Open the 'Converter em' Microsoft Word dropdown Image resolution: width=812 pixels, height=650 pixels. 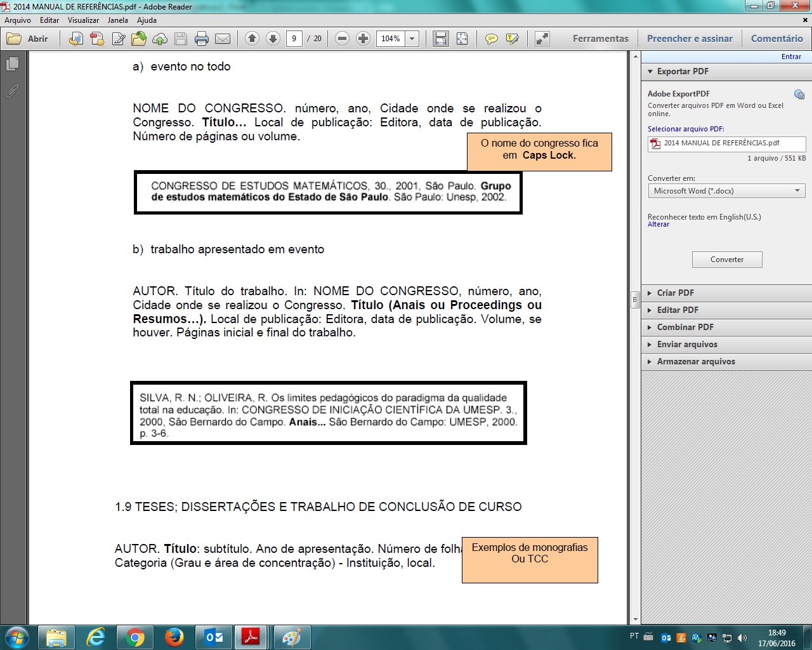(726, 191)
